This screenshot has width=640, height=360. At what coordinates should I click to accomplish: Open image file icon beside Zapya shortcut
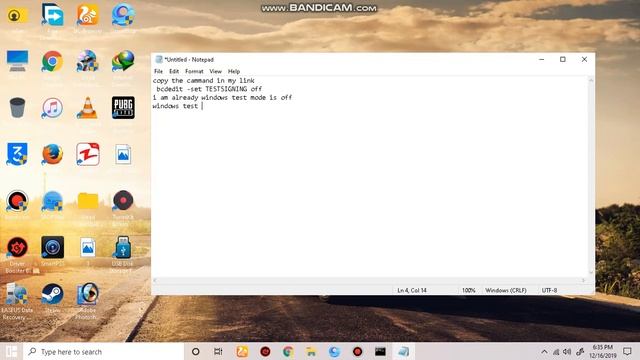(x=123, y=154)
